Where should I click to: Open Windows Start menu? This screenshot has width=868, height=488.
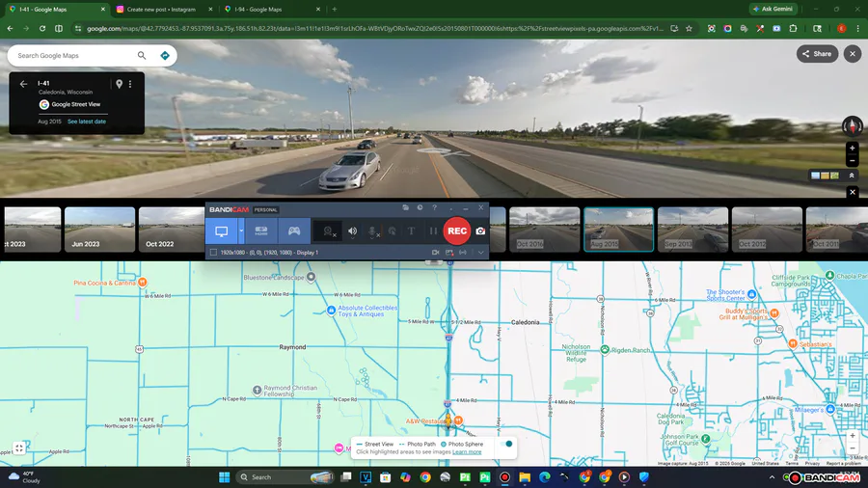tap(224, 477)
